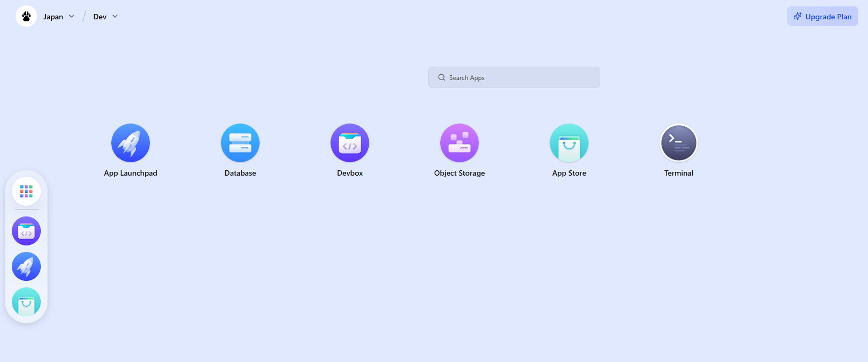Click the magnifier icon in search bar

[x=442, y=77]
